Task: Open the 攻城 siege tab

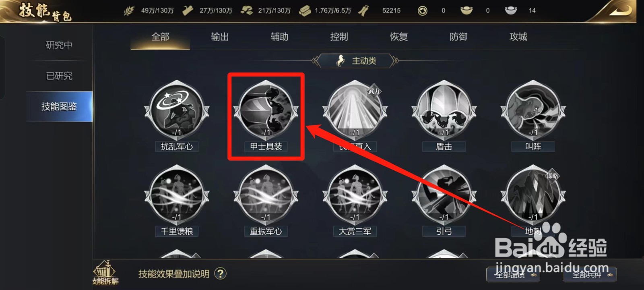Action: coord(518,37)
